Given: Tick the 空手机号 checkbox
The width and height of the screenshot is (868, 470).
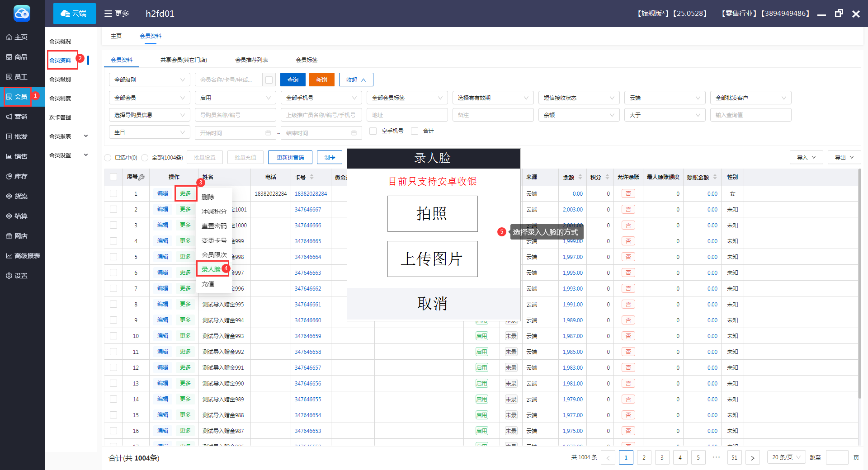Looking at the screenshot, I should click(x=373, y=131).
